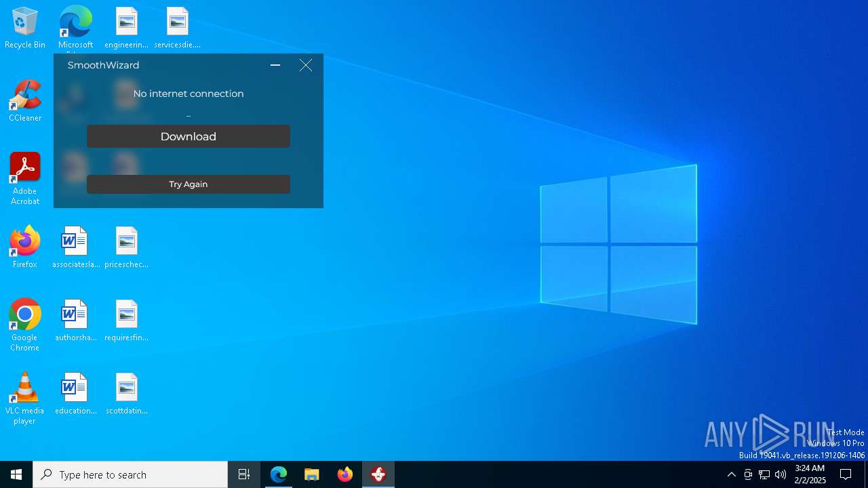
Task: Open the volume control tray icon
Action: click(781, 474)
